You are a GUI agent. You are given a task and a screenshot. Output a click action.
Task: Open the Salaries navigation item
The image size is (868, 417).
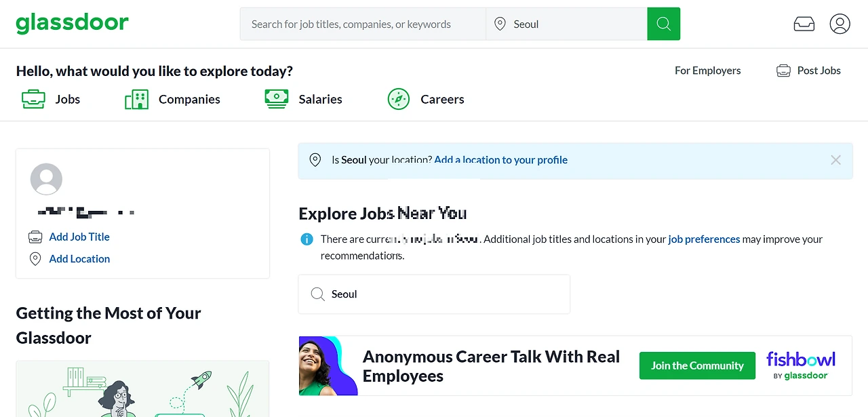[x=320, y=99]
